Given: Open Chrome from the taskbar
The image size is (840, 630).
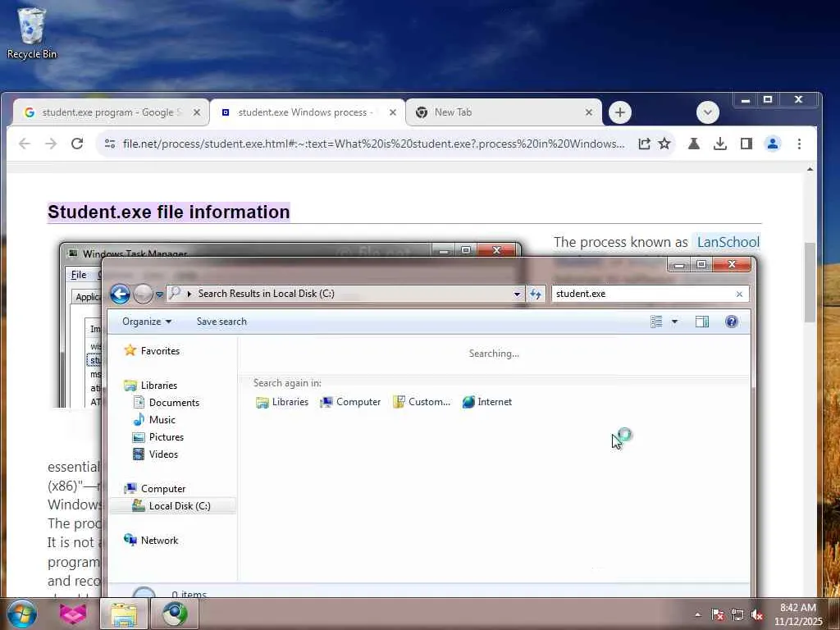Looking at the screenshot, I should tap(175, 614).
